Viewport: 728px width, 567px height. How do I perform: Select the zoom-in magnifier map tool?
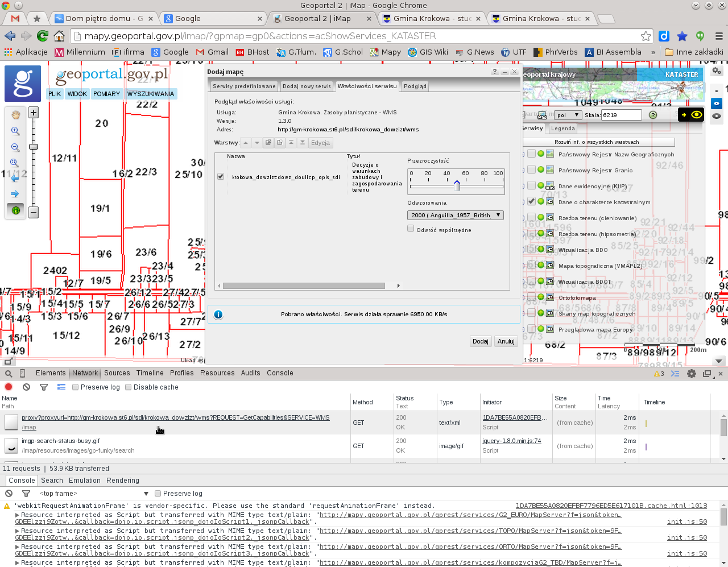click(15, 131)
